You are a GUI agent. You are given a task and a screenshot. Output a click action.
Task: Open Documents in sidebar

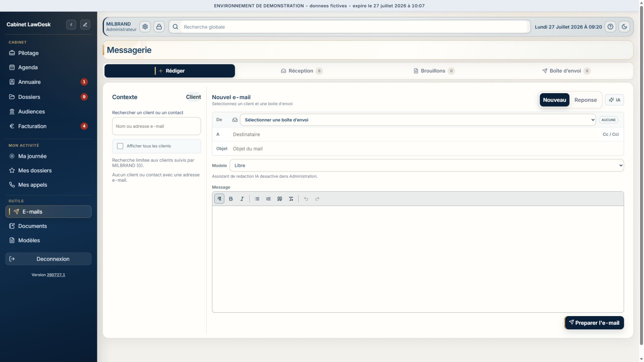[48, 226]
